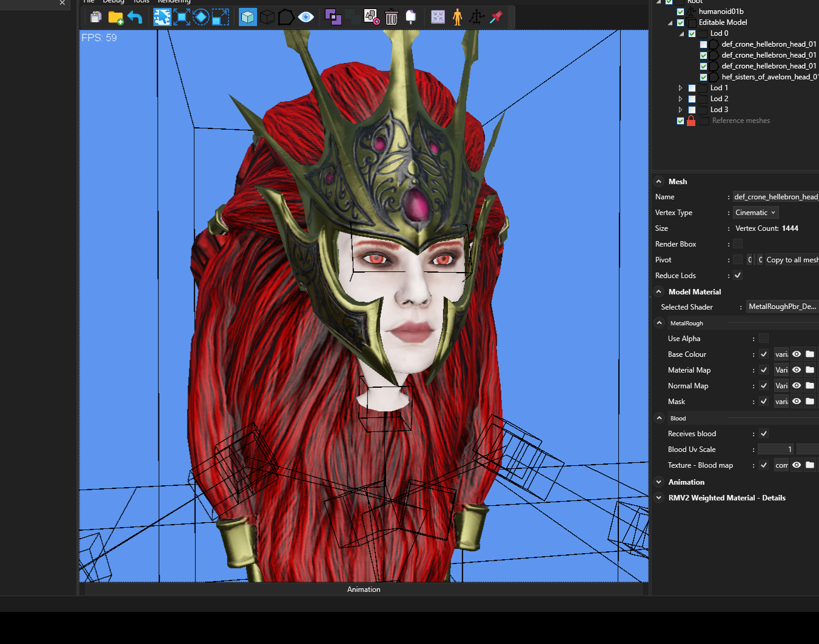Click the dashed square selection mode icon

[220, 17]
